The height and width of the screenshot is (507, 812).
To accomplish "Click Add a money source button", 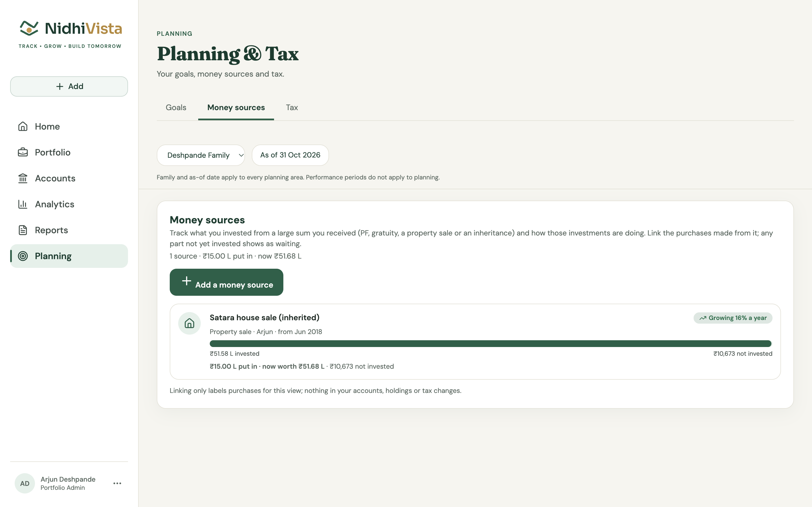I will (226, 282).
